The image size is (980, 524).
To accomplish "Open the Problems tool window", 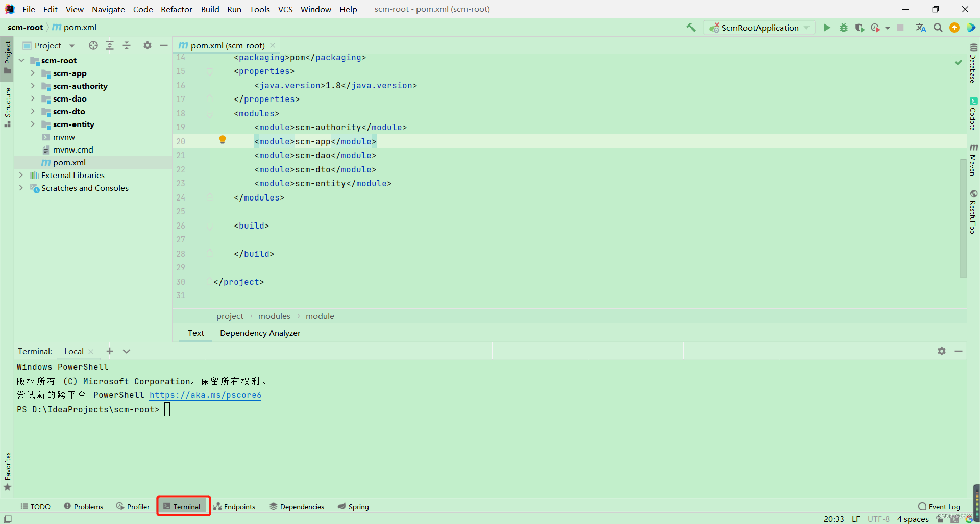I will [84, 506].
